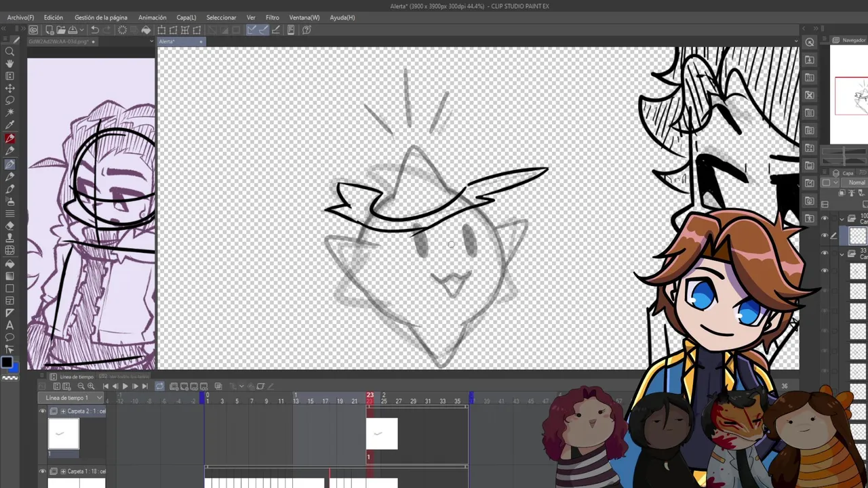Jump to last frame in timeline

coord(144,386)
